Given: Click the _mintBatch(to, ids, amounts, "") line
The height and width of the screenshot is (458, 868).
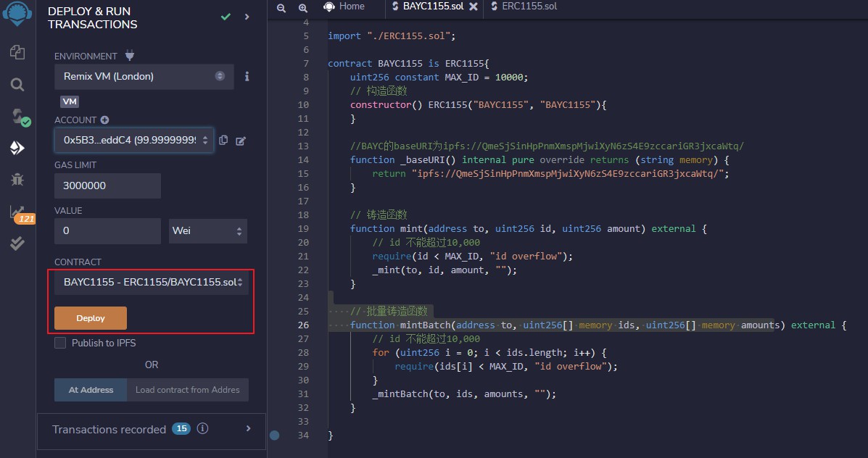Looking at the screenshot, I should [464, 394].
